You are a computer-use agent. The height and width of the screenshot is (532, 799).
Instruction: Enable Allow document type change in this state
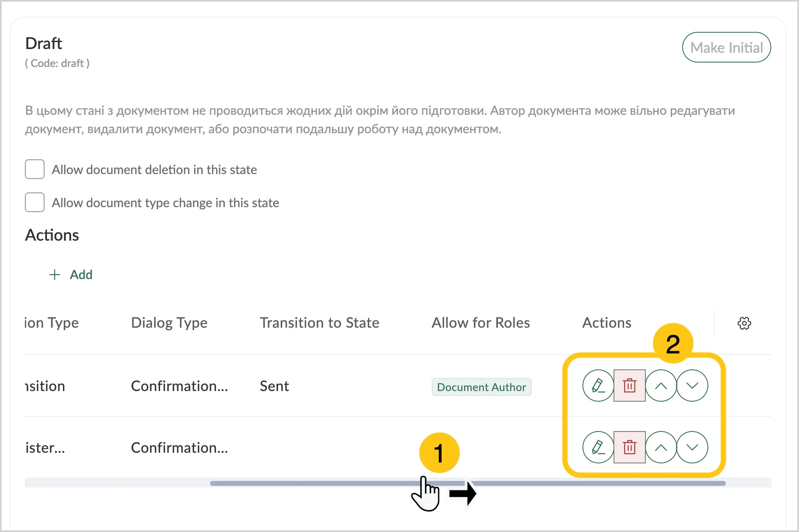35,202
